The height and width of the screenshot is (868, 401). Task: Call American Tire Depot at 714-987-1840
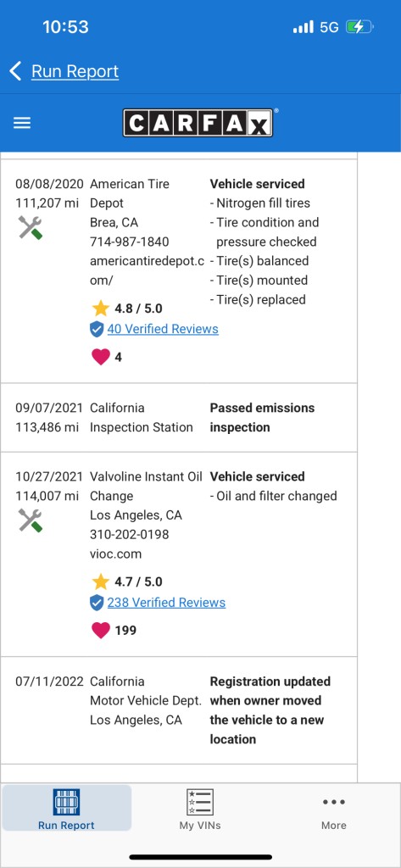pos(130,242)
